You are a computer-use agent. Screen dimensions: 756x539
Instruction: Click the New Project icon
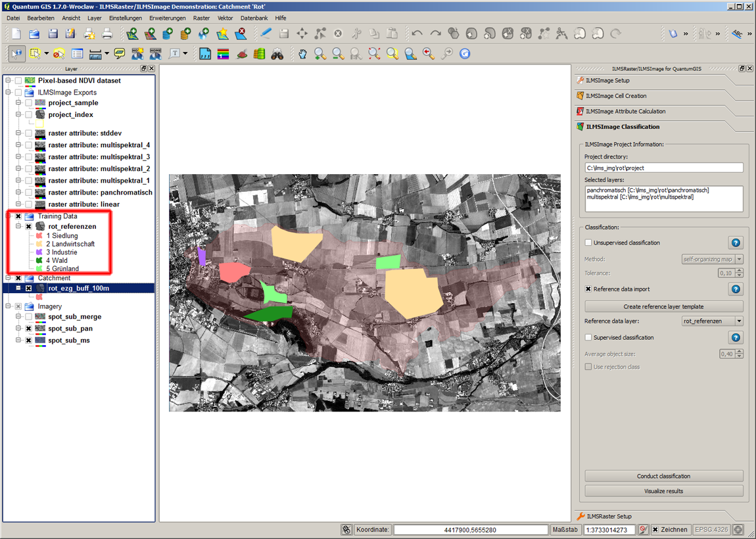[16, 34]
